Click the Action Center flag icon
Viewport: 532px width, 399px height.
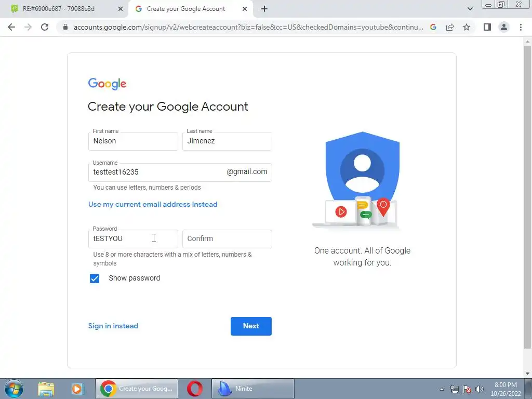click(467, 389)
